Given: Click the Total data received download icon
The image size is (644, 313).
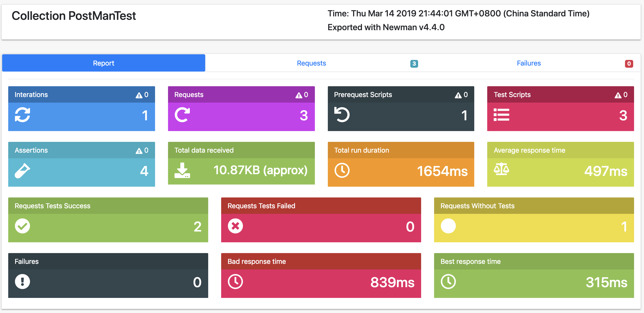Looking at the screenshot, I should click(x=182, y=170).
